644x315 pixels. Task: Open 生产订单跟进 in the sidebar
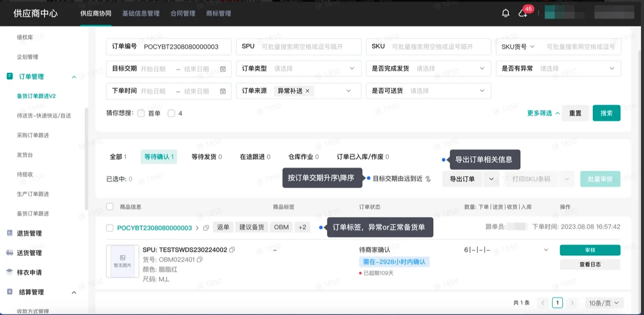[x=33, y=194]
